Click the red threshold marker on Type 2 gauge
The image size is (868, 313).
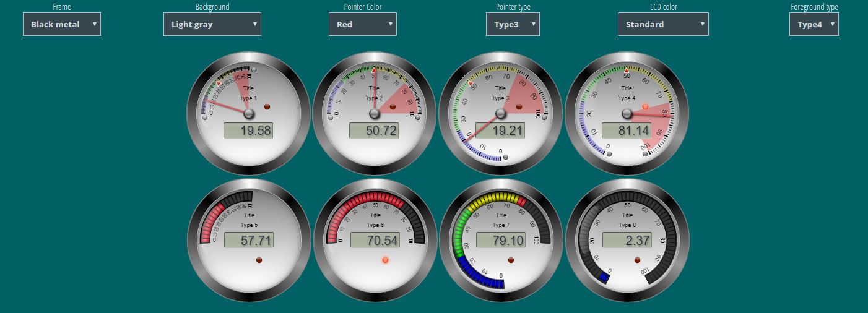(373, 71)
